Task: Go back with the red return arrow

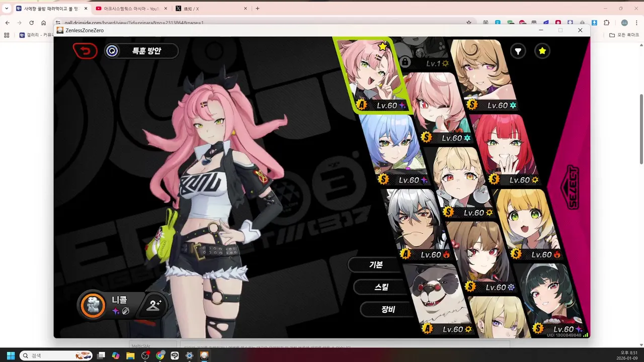Action: pos(85,51)
